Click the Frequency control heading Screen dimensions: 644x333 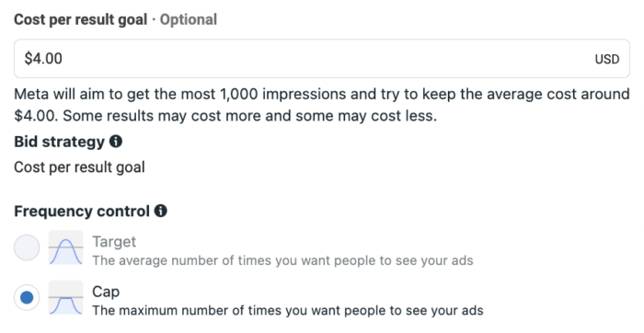tap(82, 211)
